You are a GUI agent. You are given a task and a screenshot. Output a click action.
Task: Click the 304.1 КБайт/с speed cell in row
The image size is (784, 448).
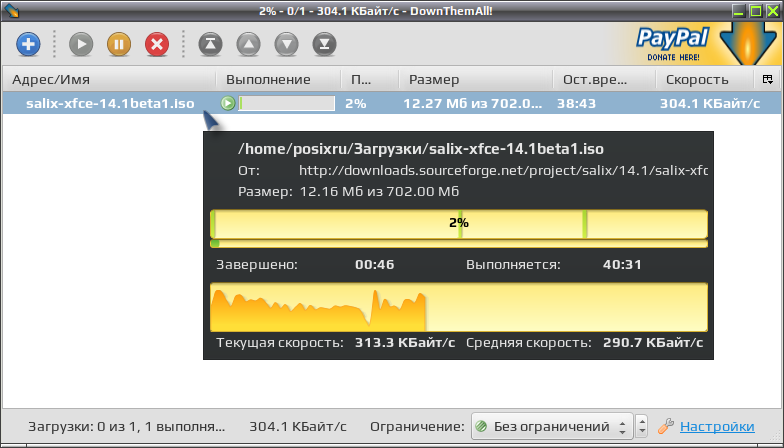[x=710, y=104]
